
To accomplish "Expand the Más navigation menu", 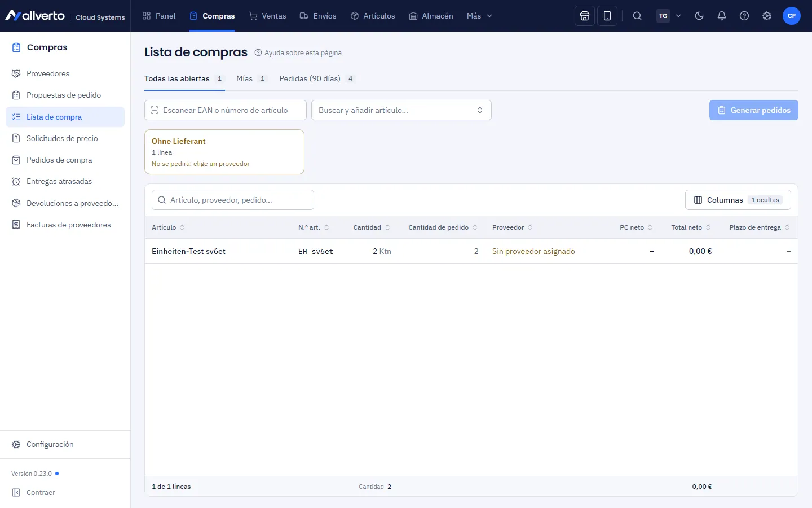I will click(479, 16).
